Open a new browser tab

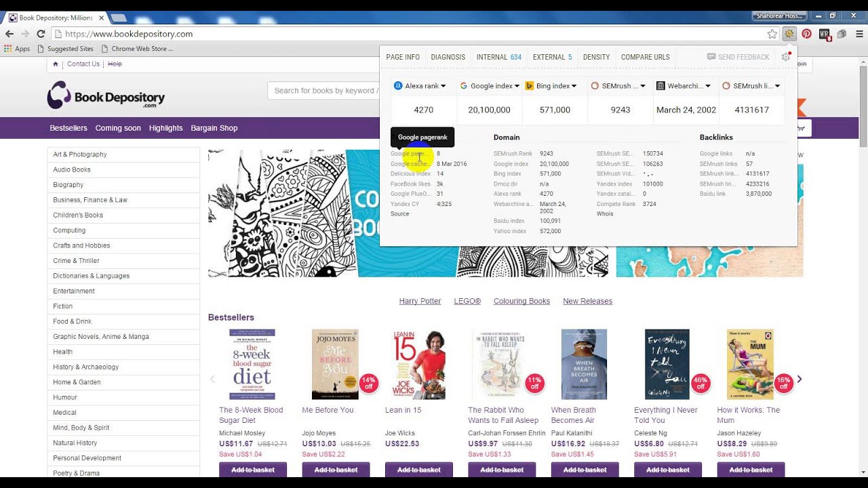coord(119,17)
